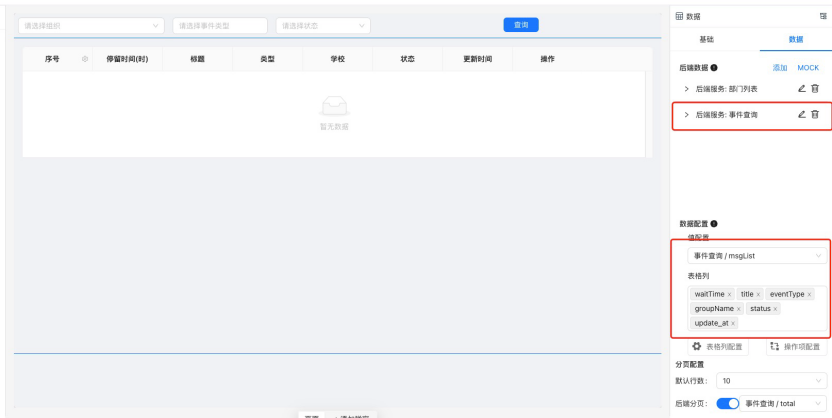Open the 请选择组织 dropdown
Image resolution: width=832 pixels, height=418 pixels.
pos(91,24)
